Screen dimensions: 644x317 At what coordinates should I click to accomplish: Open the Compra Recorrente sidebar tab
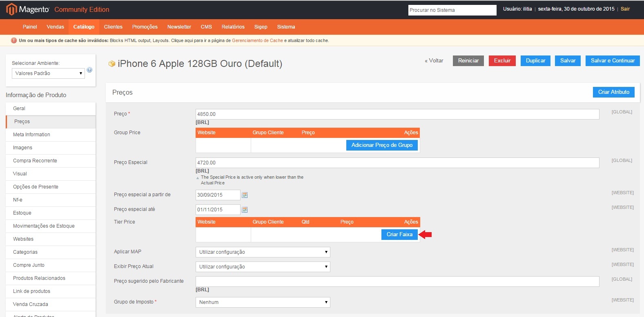tap(51, 161)
